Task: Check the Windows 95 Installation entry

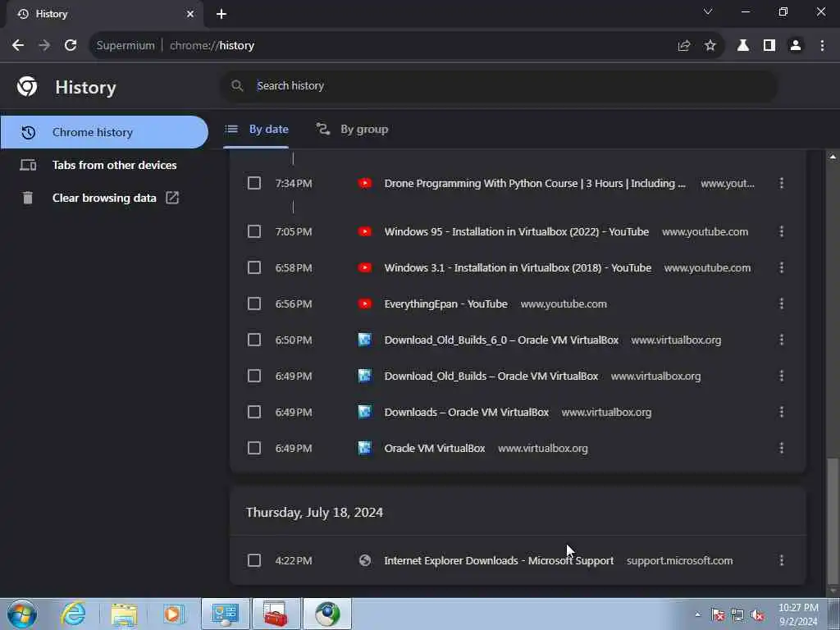Action: [254, 231]
